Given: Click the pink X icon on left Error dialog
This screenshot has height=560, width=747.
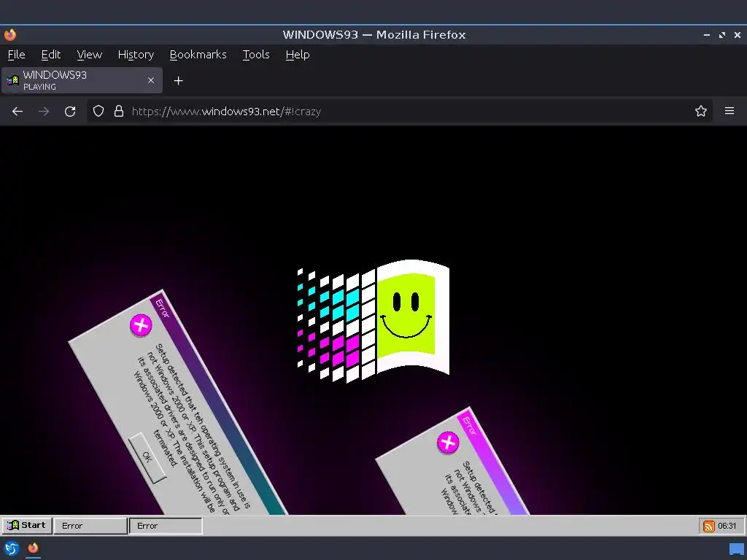Looking at the screenshot, I should pos(141,325).
